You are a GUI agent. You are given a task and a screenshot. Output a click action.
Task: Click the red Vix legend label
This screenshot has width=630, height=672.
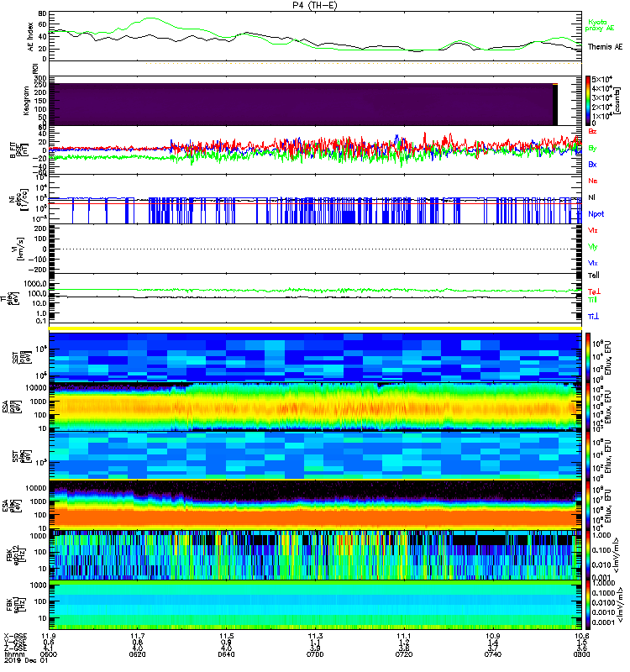coord(593,230)
